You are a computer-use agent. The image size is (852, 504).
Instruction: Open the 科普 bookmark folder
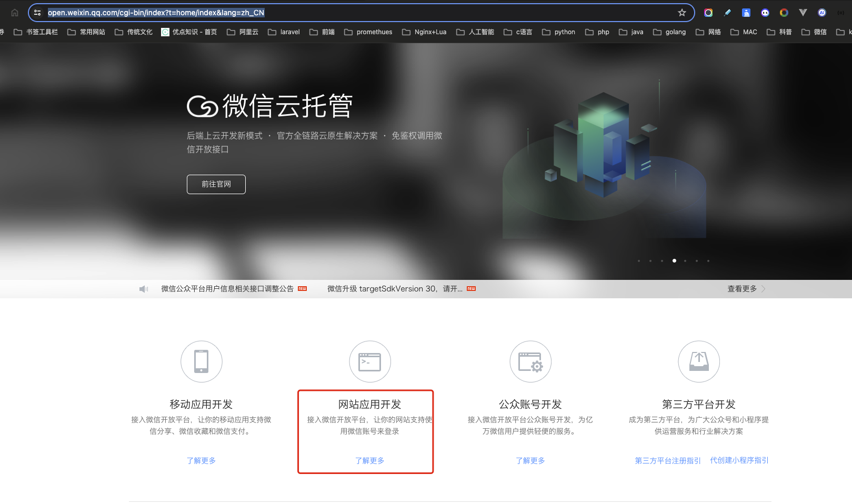pyautogui.click(x=779, y=32)
